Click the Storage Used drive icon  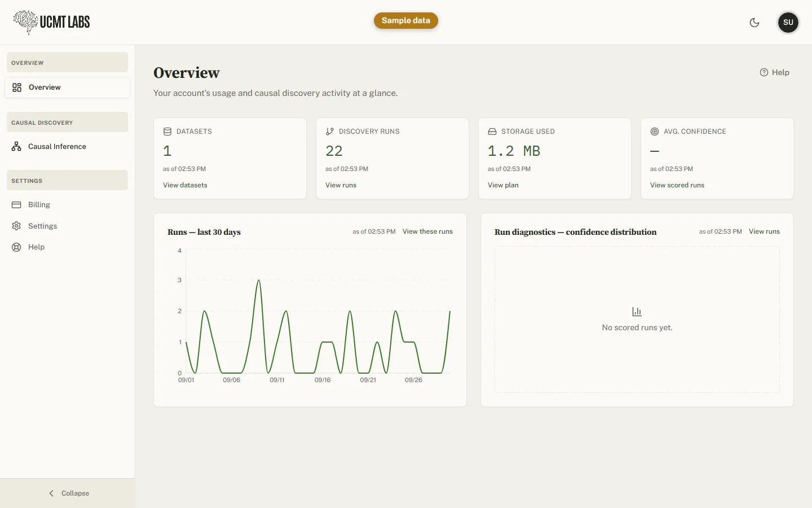click(x=492, y=132)
